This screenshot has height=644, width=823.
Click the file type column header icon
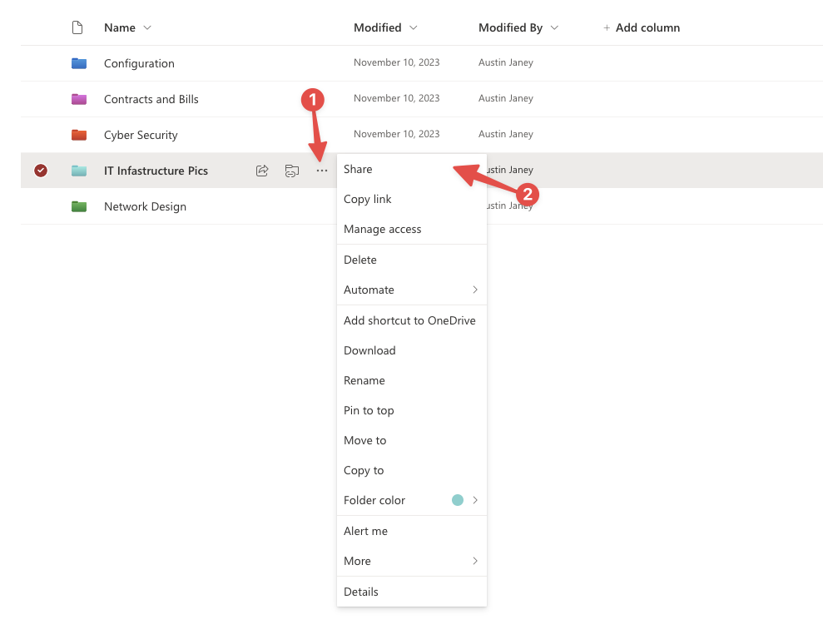click(x=77, y=27)
